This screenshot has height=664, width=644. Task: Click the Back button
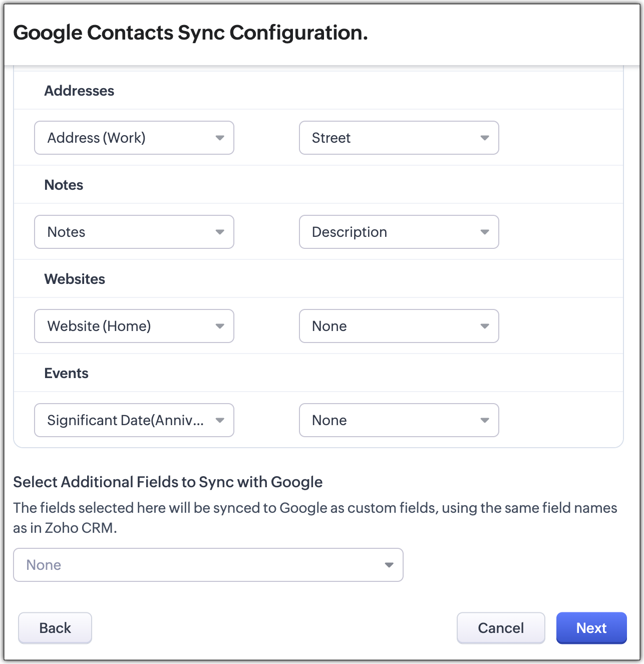(55, 628)
